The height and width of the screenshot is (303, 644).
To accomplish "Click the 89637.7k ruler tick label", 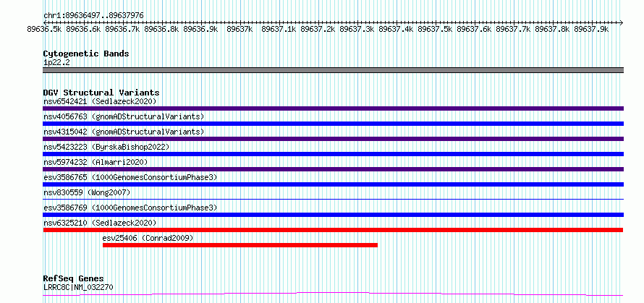I will 513,29.
